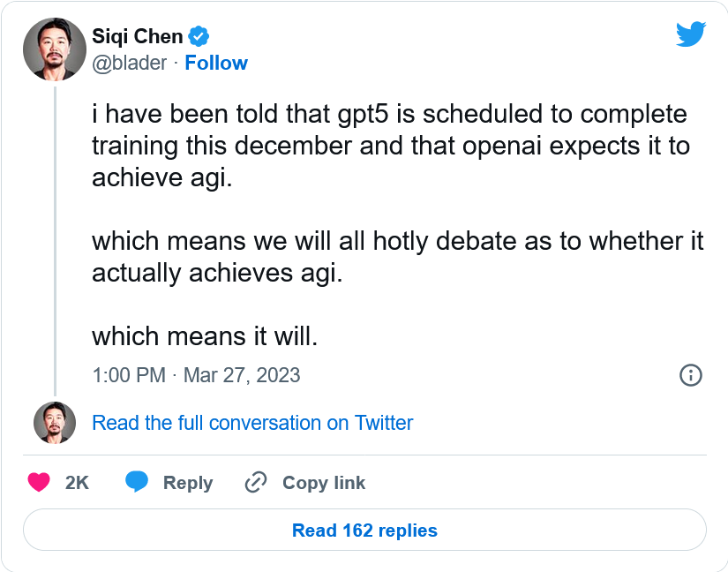The height and width of the screenshot is (572, 728).
Task: Read the full conversation on Twitter
Action: coord(252,423)
